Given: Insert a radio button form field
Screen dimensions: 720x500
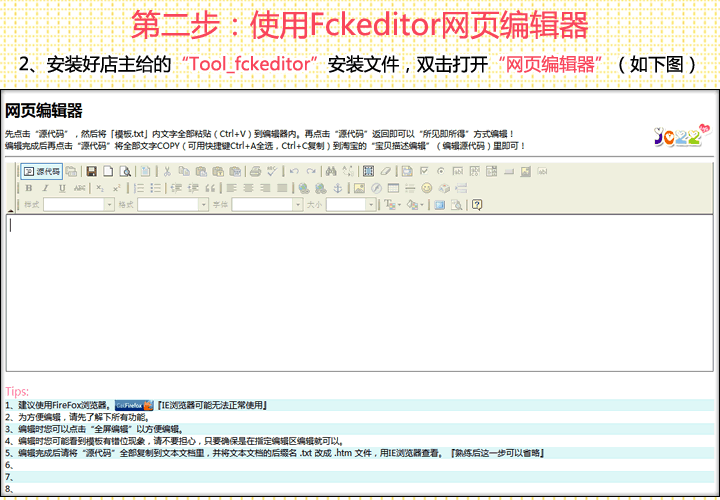Looking at the screenshot, I should (x=441, y=171).
